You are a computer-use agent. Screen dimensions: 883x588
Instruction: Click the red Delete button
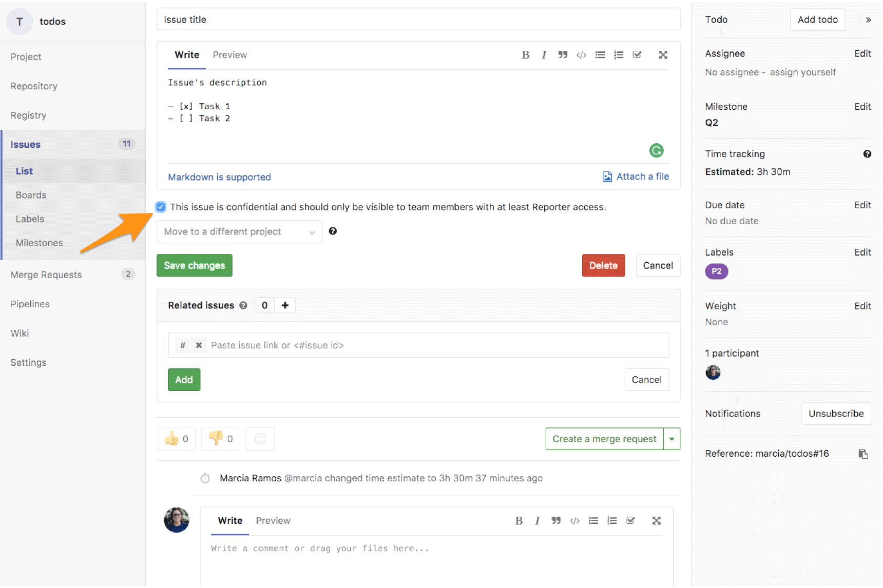point(603,266)
